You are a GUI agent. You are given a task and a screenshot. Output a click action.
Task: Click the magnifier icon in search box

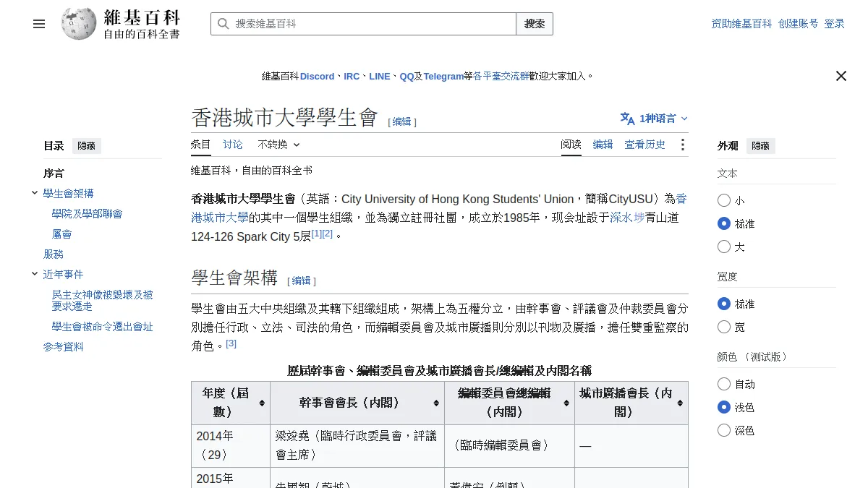pyautogui.click(x=224, y=24)
